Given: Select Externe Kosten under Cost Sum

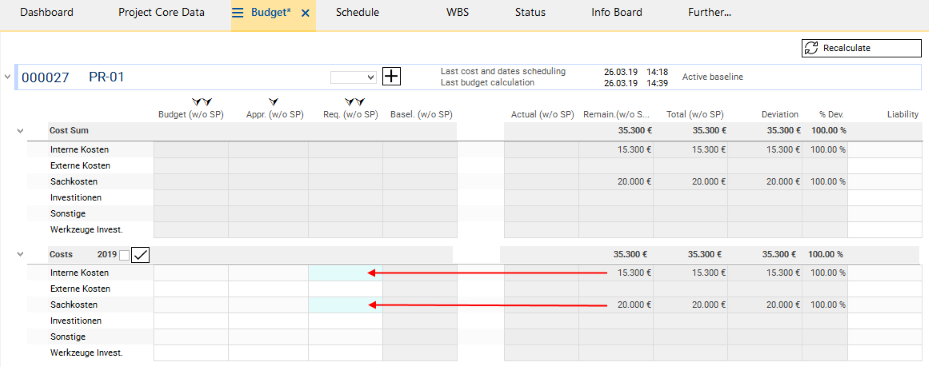Looking at the screenshot, I should click(80, 165).
